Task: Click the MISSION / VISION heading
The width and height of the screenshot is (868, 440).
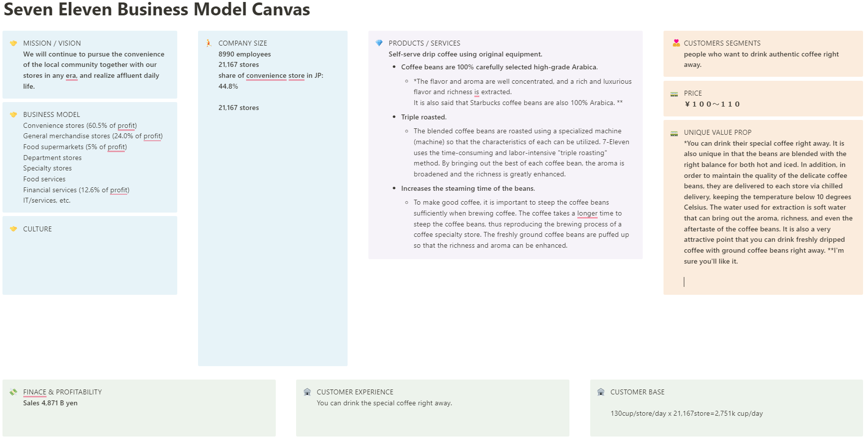Action: coord(52,43)
